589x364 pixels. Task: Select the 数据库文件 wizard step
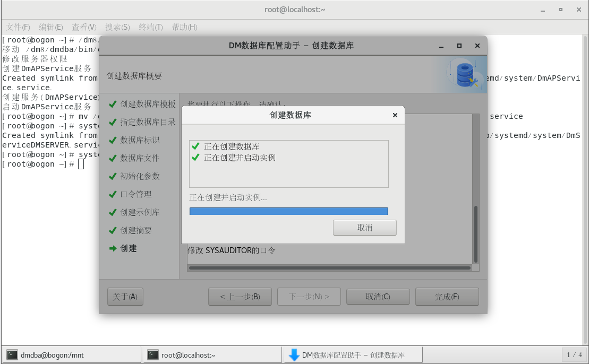click(140, 158)
